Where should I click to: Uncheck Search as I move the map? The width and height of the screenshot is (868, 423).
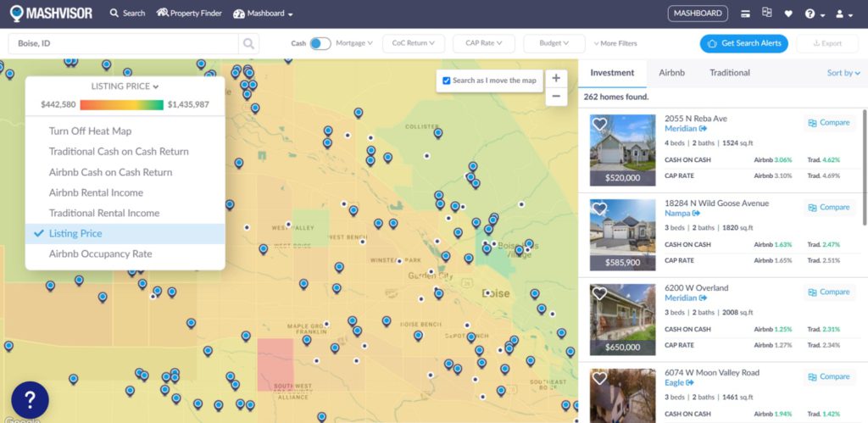[x=446, y=81]
